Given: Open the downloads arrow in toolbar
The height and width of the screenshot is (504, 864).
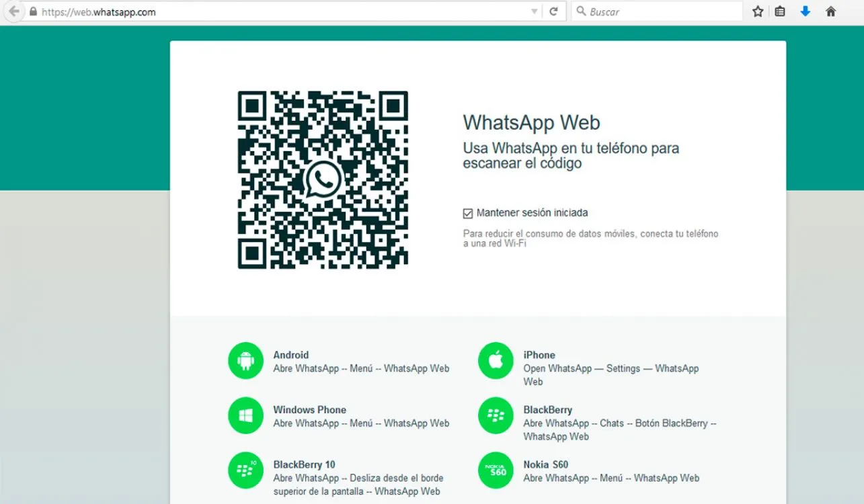Looking at the screenshot, I should point(805,11).
